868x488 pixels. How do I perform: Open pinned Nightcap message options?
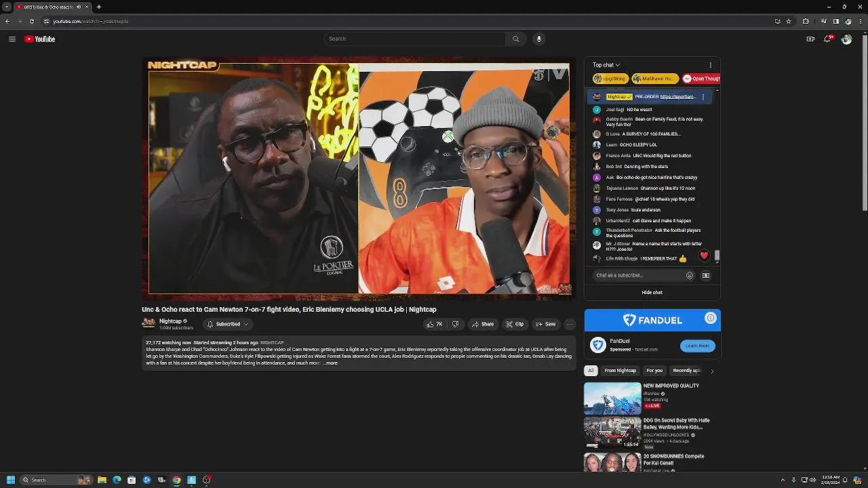(x=703, y=97)
